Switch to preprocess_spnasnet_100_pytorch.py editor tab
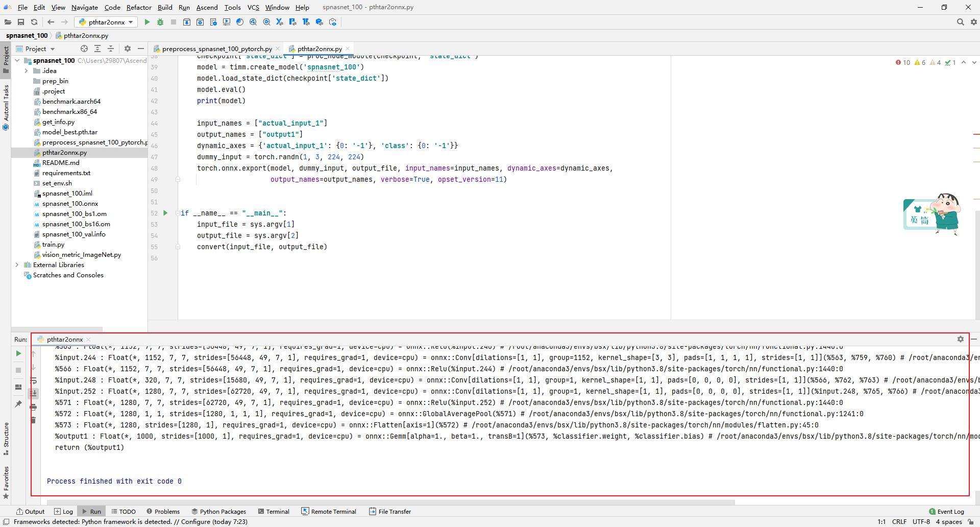The width and height of the screenshot is (980, 527). [216, 49]
